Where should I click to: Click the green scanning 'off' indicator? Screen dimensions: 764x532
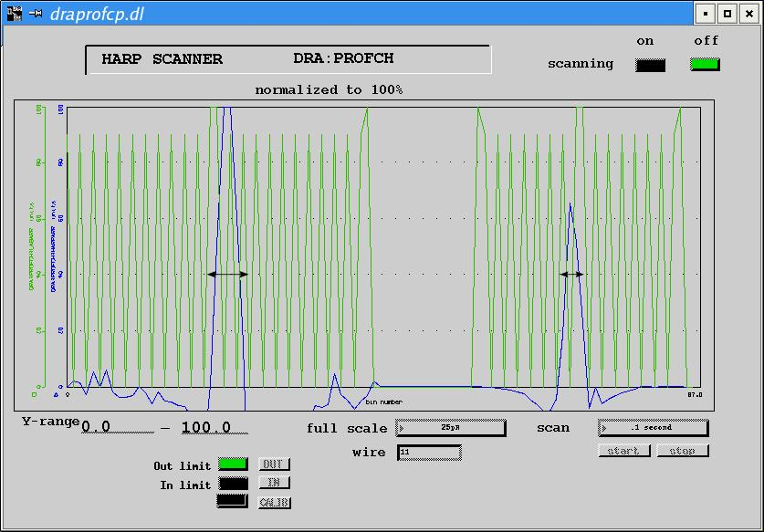click(x=705, y=64)
